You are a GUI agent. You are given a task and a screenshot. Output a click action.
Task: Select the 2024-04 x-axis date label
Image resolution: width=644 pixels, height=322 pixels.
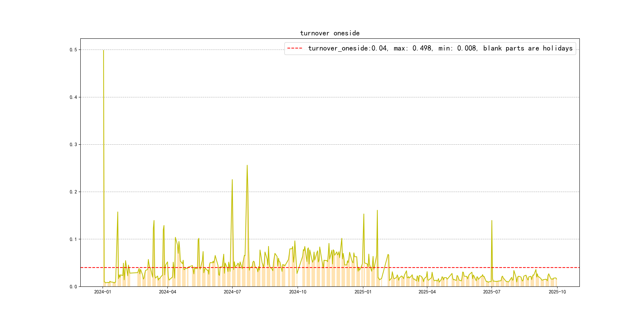pos(168,292)
